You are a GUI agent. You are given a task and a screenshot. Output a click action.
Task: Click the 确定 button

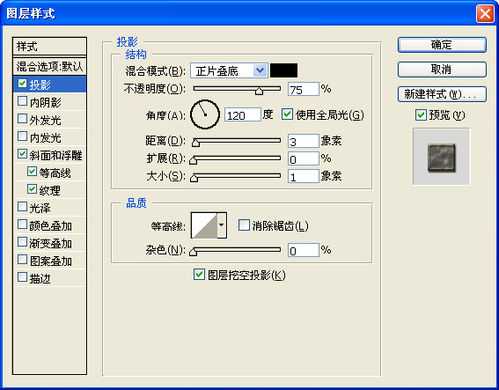pos(442,45)
